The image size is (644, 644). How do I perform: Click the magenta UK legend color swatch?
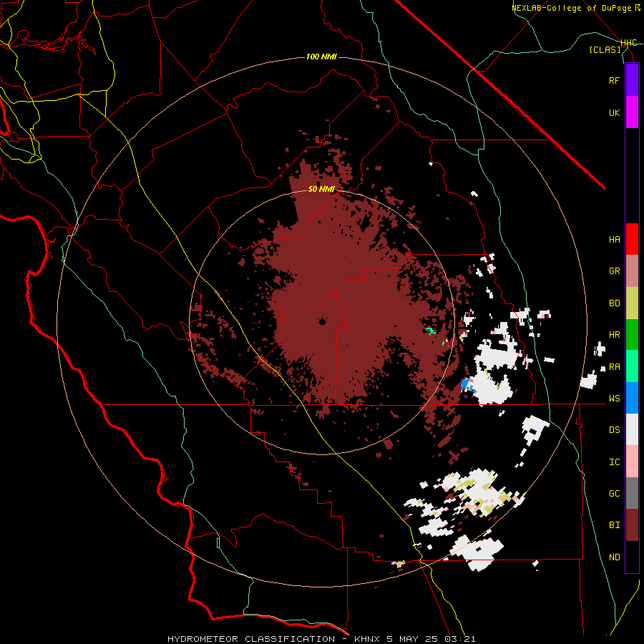tap(632, 112)
